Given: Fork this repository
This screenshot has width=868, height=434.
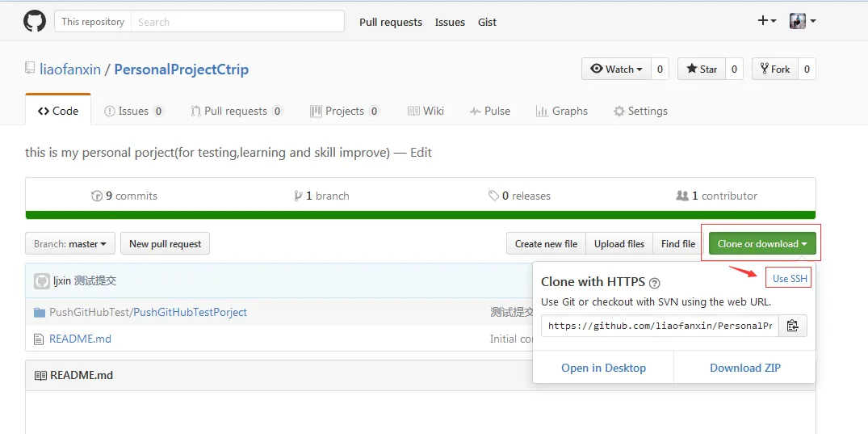Looking at the screenshot, I should coord(775,70).
